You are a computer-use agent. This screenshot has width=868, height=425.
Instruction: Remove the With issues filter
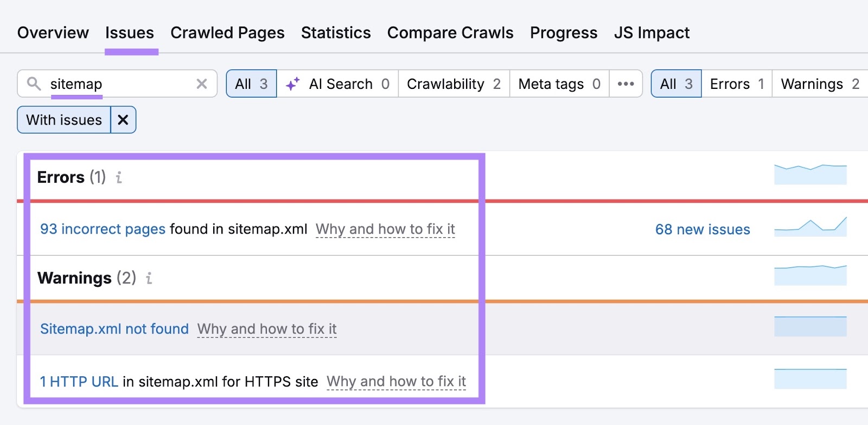(x=123, y=120)
